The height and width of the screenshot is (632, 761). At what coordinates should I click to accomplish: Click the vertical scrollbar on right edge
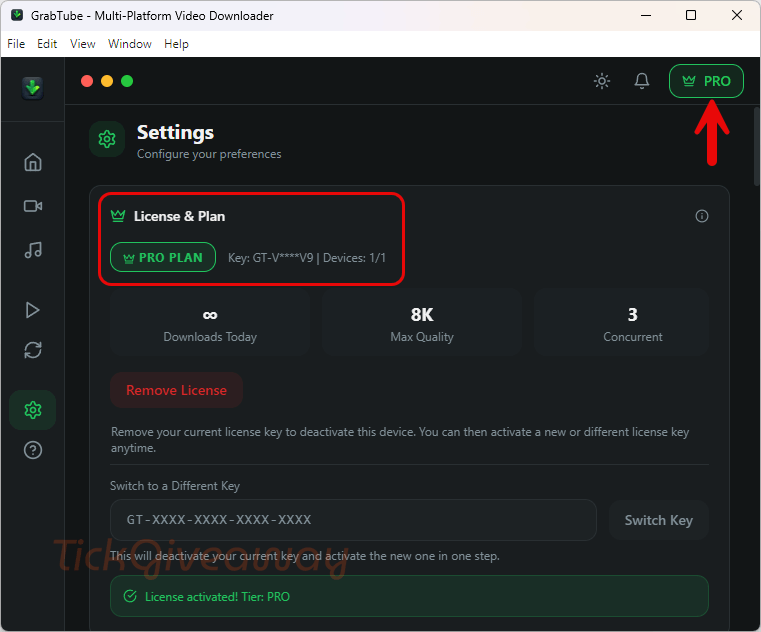(x=757, y=147)
